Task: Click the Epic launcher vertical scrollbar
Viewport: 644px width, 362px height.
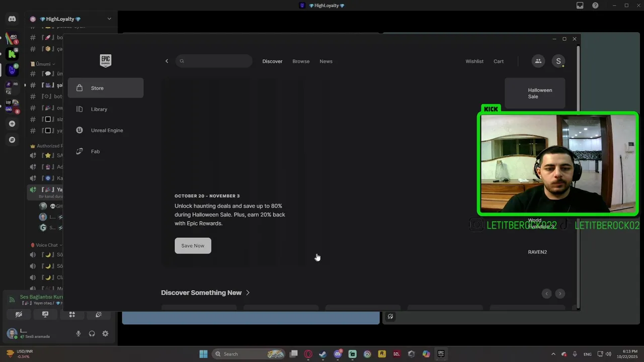Action: tap(578, 176)
